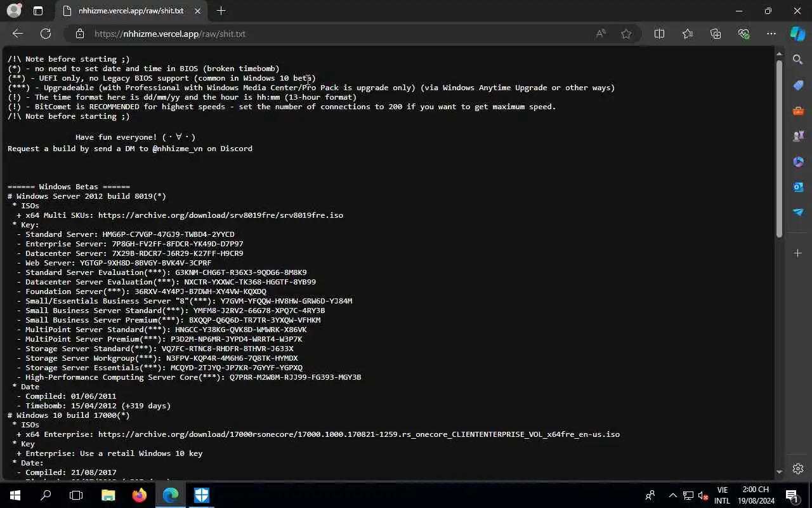Open the tab actions menu icon
The height and width of the screenshot is (508, 812).
[38, 11]
